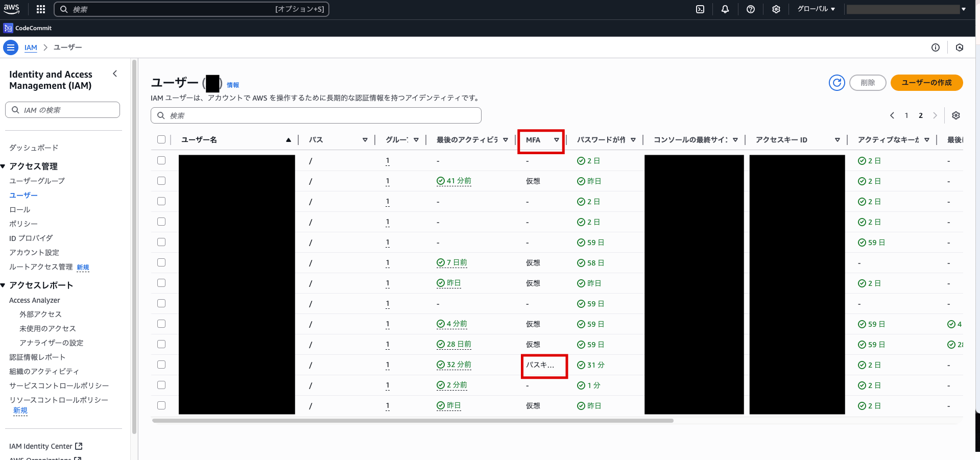The width and height of the screenshot is (980, 460).
Task: Open the info panel icon
Action: 936,47
